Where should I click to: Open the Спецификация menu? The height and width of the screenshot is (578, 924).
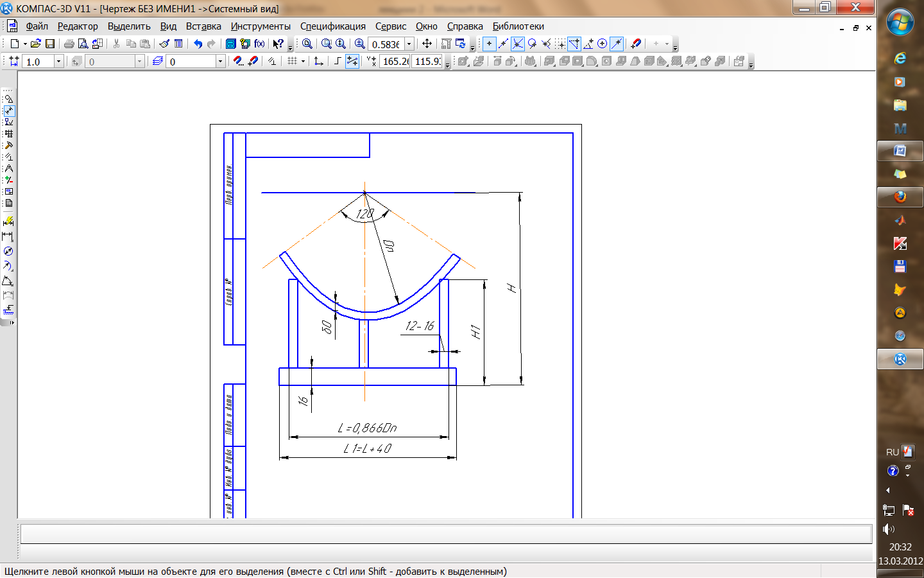(x=332, y=26)
